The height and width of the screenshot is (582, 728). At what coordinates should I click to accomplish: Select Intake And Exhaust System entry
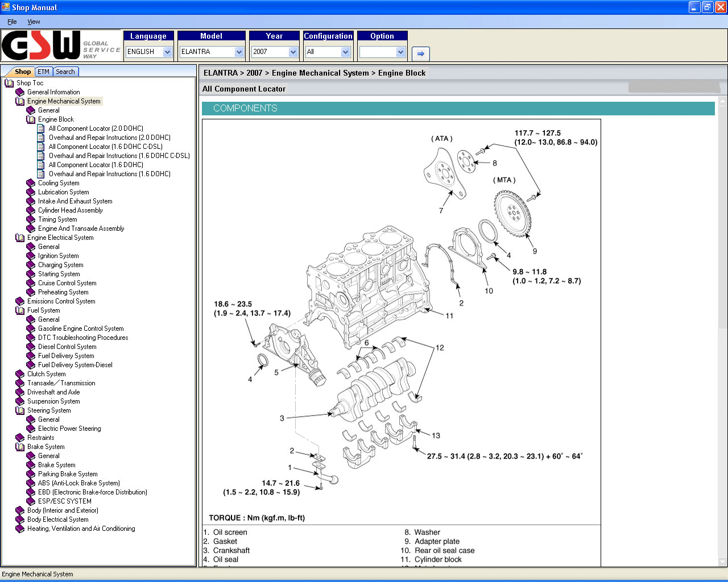click(75, 201)
